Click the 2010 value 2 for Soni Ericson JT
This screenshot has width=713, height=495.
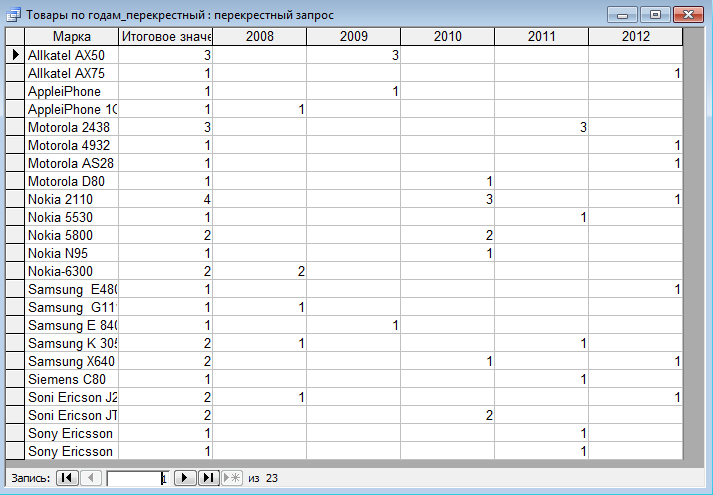tap(447, 415)
